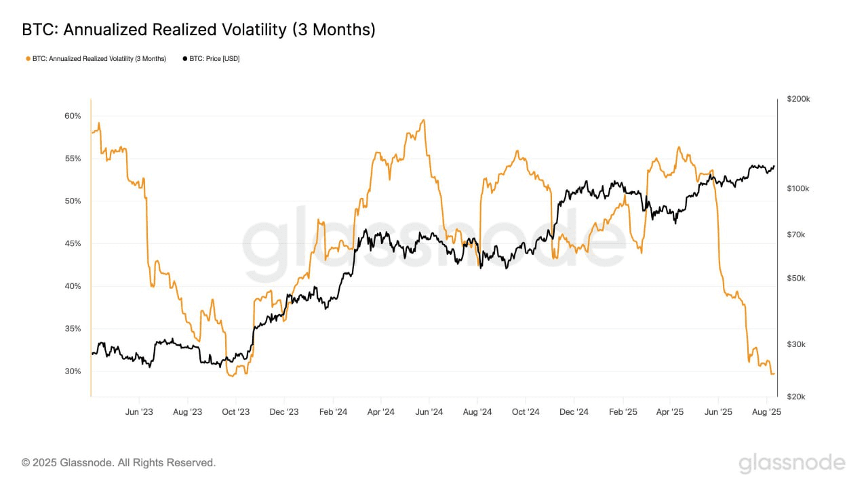
Task: Select the Jun '23 x-axis label
Action: (x=139, y=411)
